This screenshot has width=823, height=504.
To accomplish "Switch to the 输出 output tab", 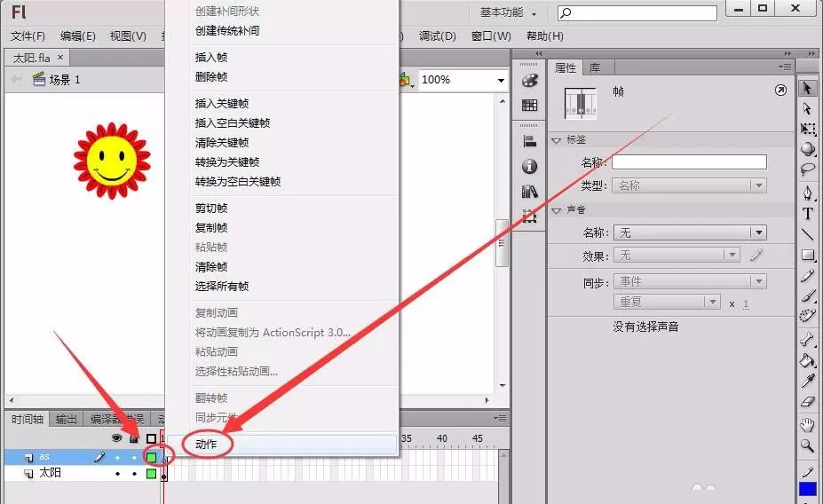I will coord(66,419).
